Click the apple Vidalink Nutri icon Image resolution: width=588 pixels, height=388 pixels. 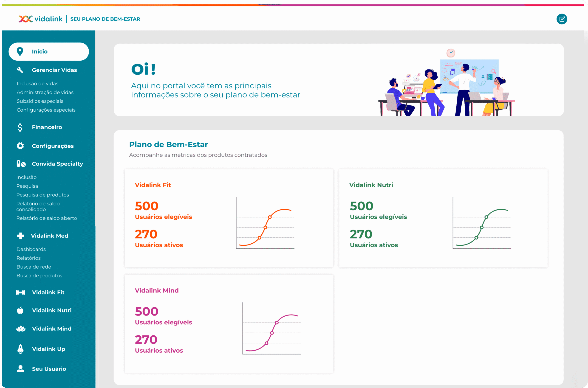point(20,310)
